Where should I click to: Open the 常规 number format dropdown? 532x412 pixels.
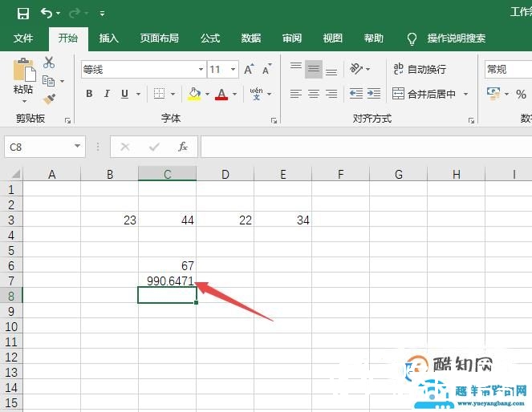508,70
